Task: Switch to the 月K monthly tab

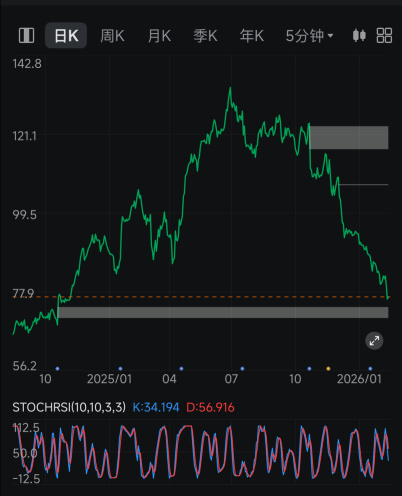Action: point(159,36)
